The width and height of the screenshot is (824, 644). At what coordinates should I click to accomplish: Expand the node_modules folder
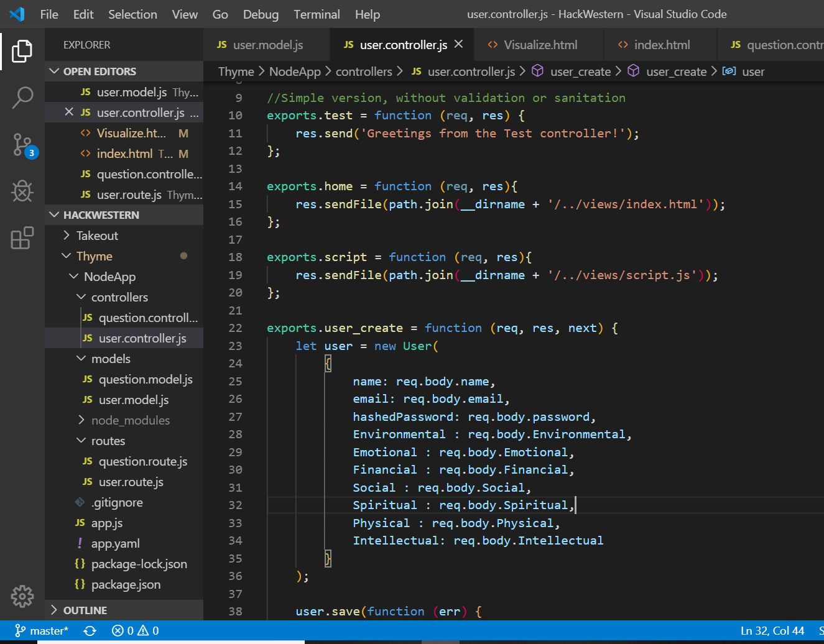pos(130,420)
